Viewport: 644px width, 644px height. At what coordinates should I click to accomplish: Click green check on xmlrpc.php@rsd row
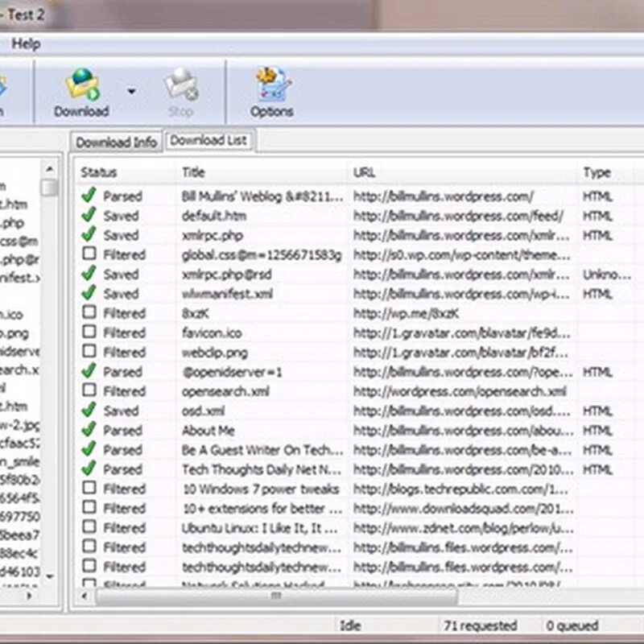pyautogui.click(x=89, y=273)
